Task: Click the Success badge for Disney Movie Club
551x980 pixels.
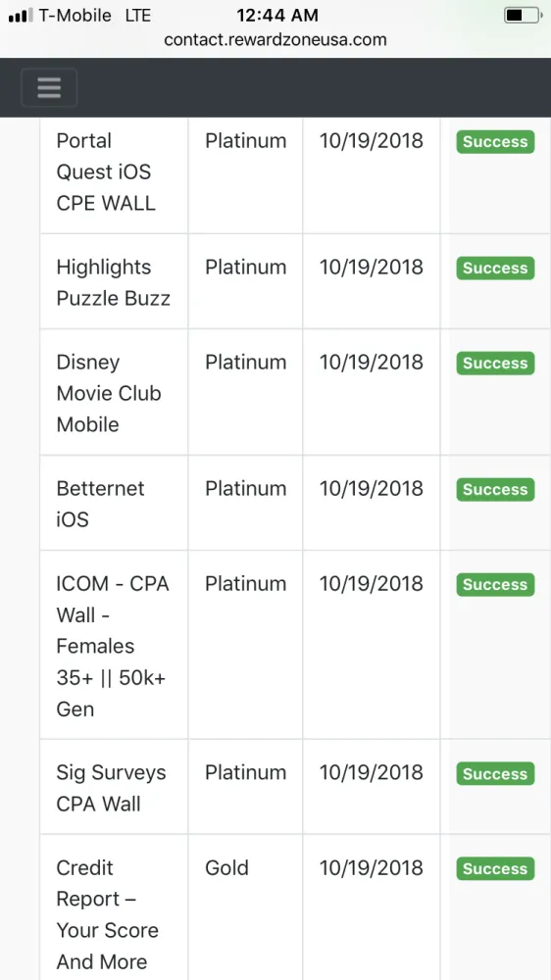Action: [x=495, y=364]
